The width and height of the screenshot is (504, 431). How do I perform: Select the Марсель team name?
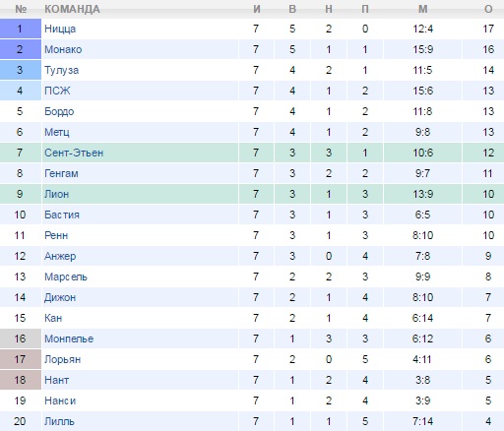point(66,277)
